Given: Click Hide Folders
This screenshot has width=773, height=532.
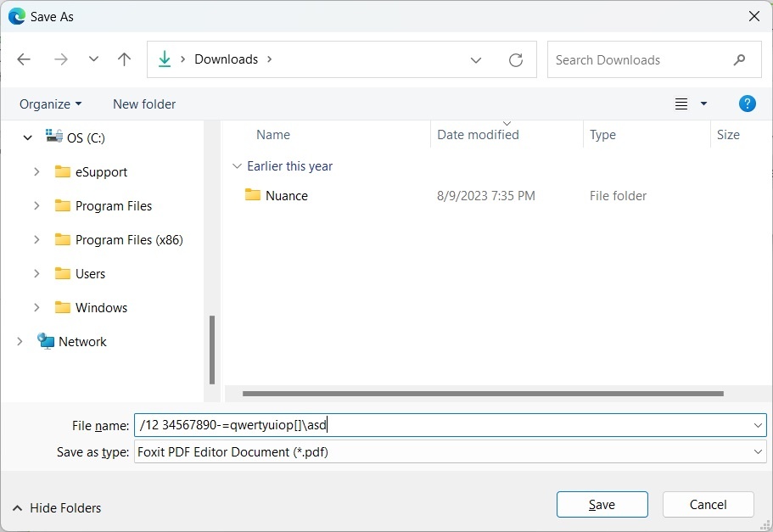Looking at the screenshot, I should click(57, 508).
